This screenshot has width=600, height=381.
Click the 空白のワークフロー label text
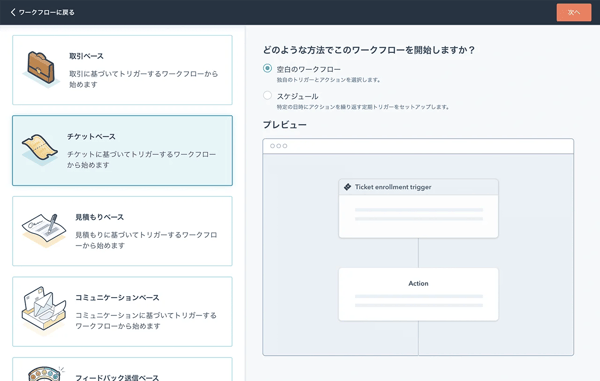(x=308, y=69)
